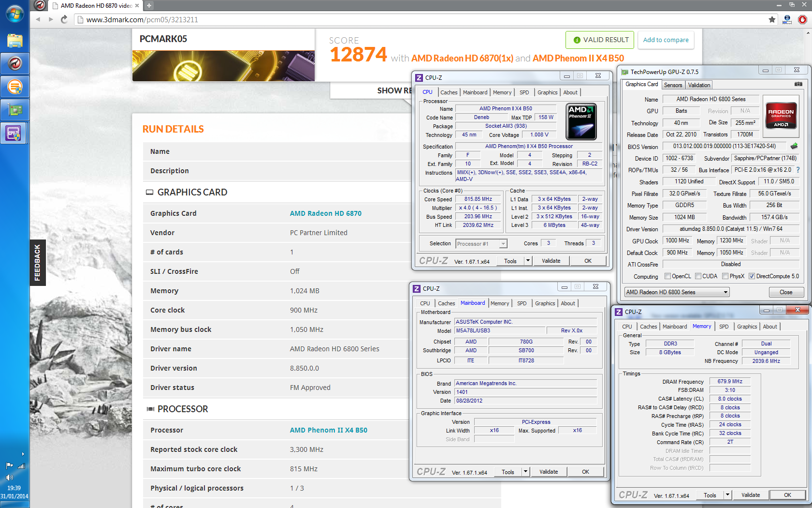Click the 'FM Approved' driver status value
The height and width of the screenshot is (508, 812).
point(310,388)
